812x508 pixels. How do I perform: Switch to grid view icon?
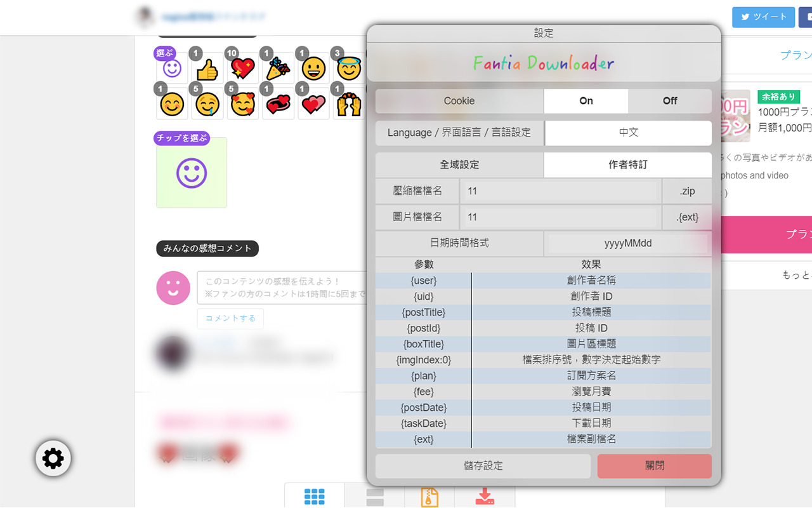tap(315, 496)
